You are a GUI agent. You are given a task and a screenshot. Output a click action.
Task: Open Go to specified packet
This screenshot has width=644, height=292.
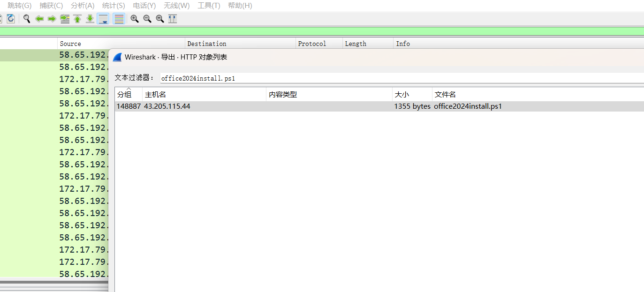tap(65, 19)
